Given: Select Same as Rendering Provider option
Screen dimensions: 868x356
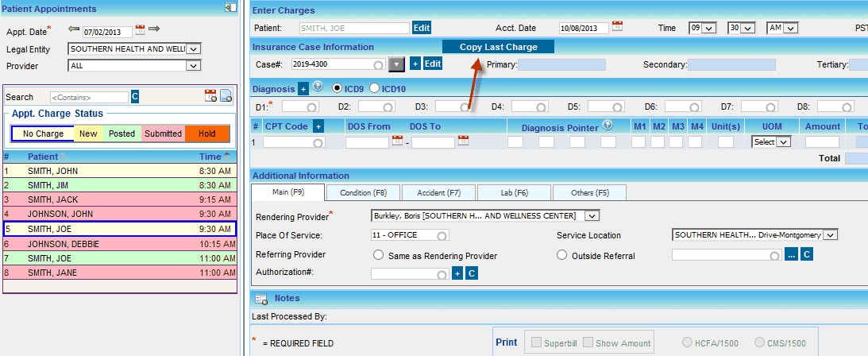Looking at the screenshot, I should click(x=379, y=256).
